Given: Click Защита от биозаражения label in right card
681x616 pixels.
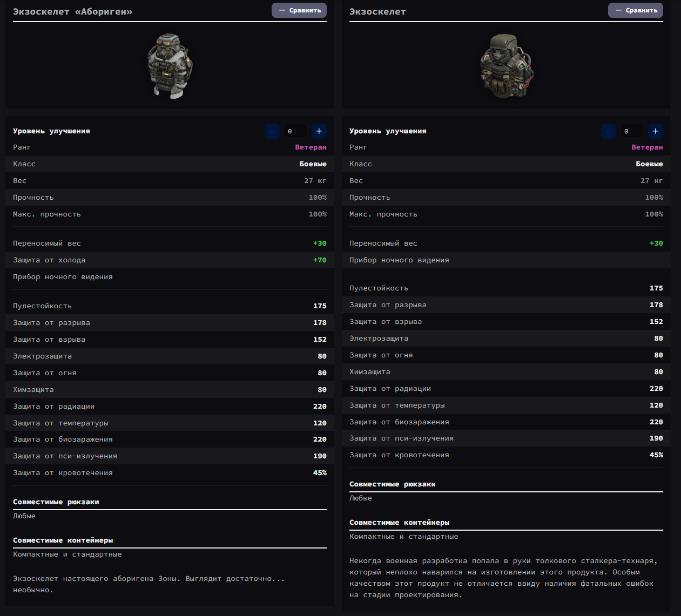Looking at the screenshot, I should pyautogui.click(x=399, y=422).
